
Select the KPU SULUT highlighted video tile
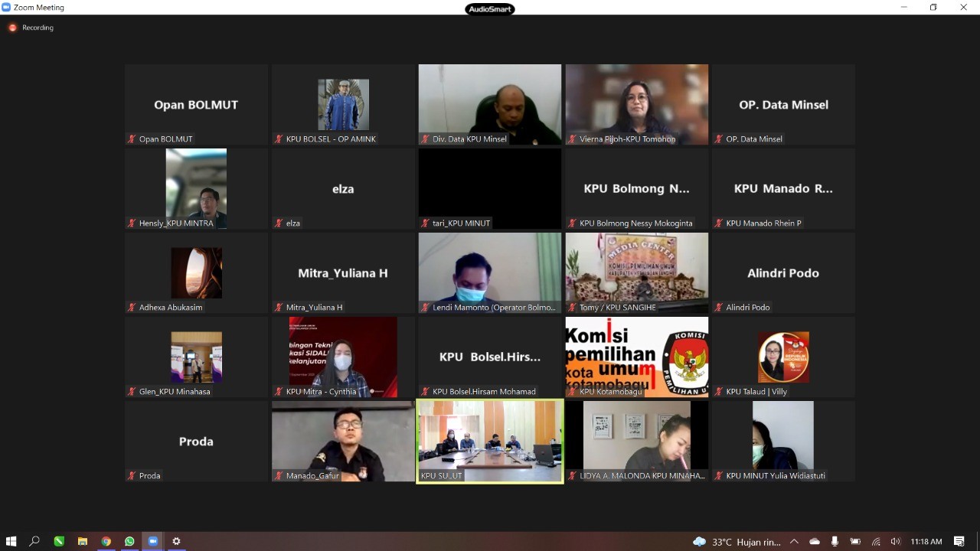[x=490, y=441]
